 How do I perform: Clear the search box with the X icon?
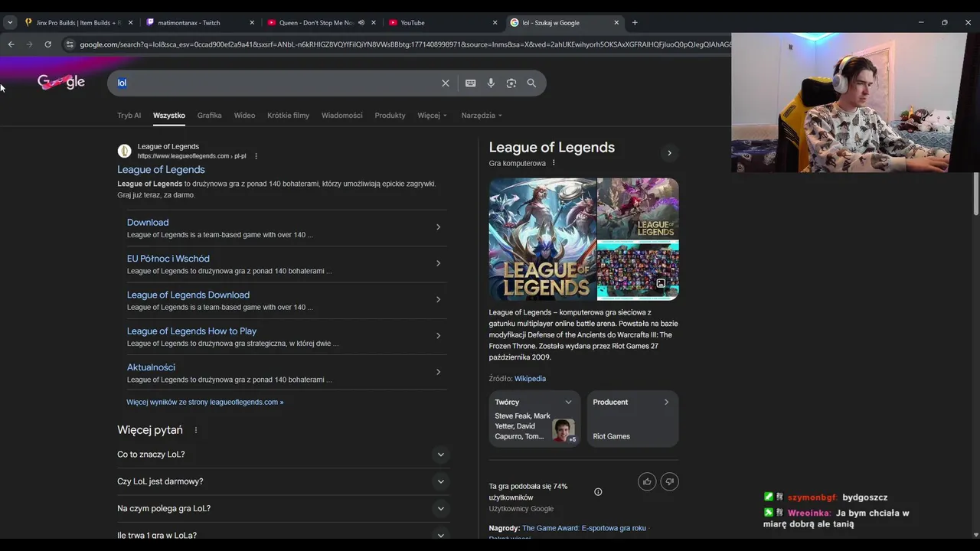pos(446,83)
